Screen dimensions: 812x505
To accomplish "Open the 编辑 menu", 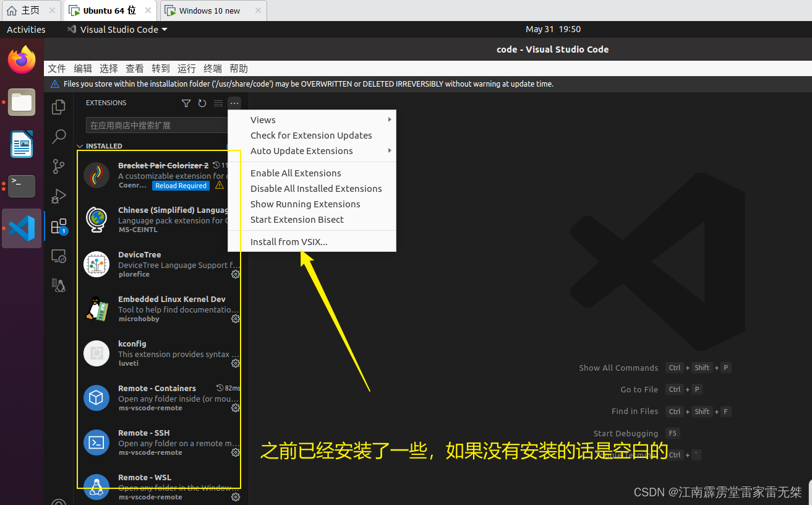I will [x=83, y=69].
